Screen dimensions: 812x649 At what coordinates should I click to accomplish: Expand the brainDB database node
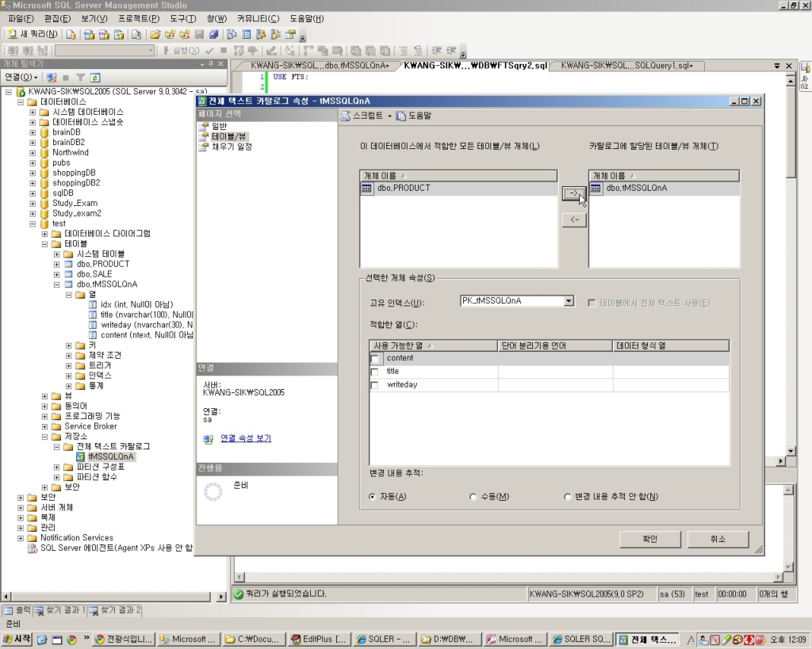(33, 132)
